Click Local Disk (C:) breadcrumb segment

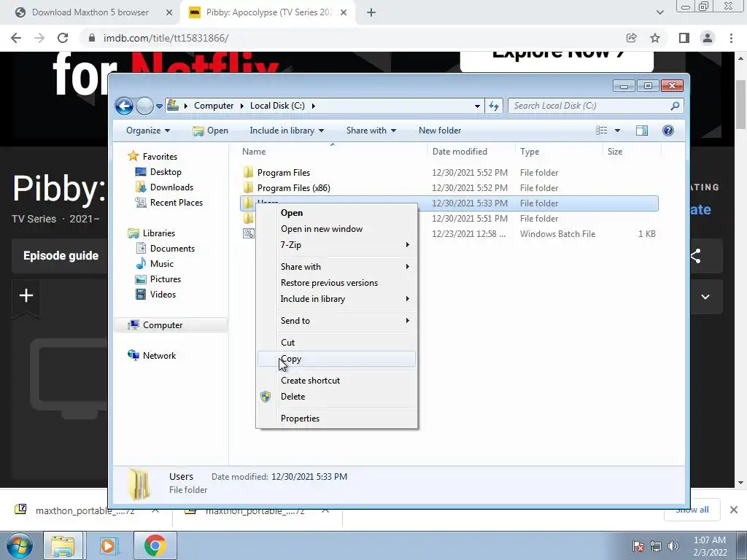point(277,106)
